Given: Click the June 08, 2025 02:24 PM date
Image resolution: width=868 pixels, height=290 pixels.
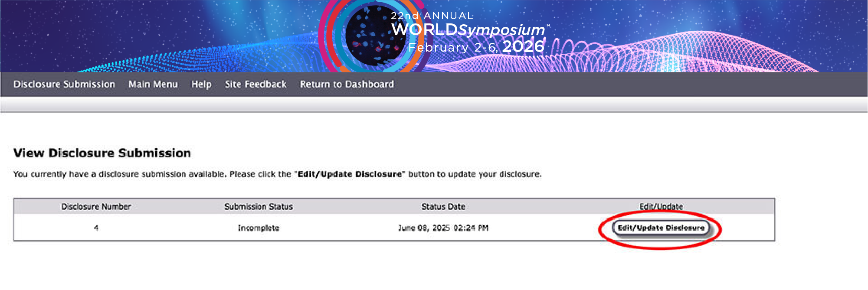Looking at the screenshot, I should (x=443, y=228).
